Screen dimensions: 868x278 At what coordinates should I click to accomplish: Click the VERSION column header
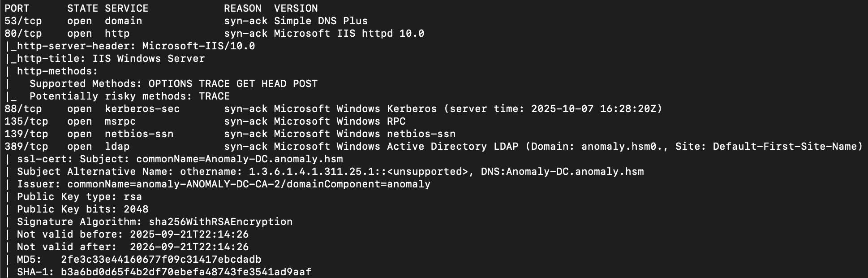point(296,9)
